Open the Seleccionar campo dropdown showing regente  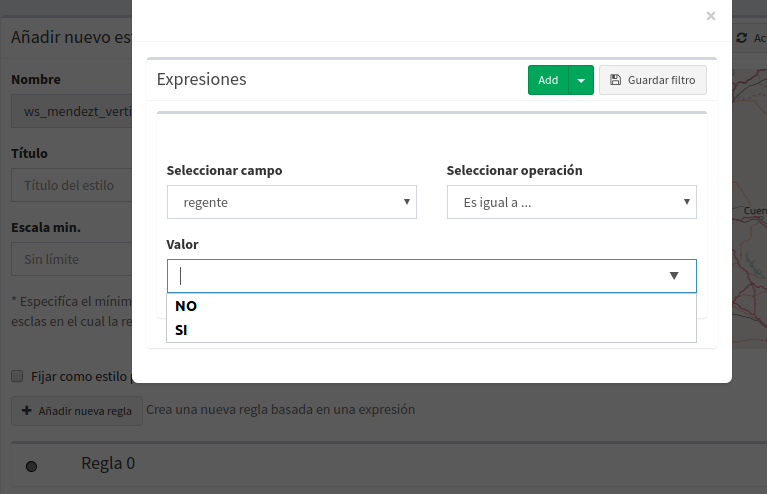coord(291,202)
